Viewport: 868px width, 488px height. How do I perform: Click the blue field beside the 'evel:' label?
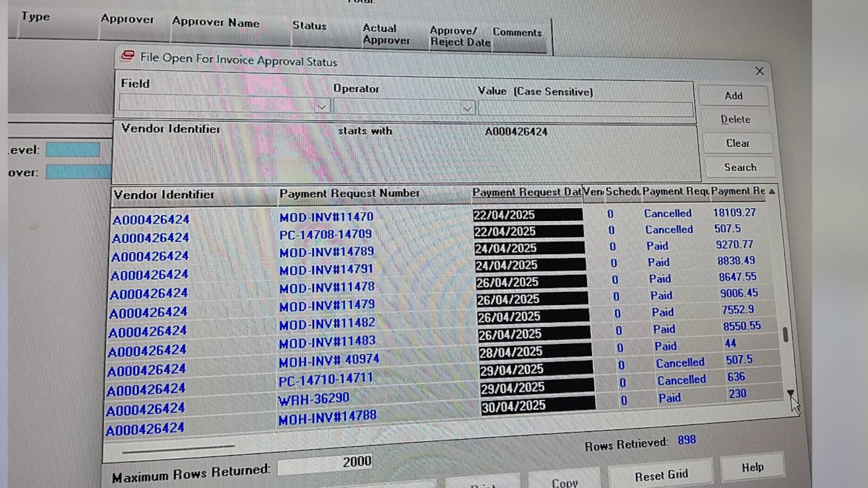(x=73, y=150)
